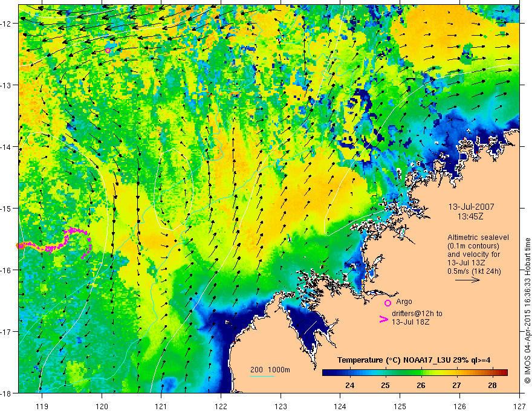The image size is (532, 411).
Task: Click the longitude label '120'
Action: [x=102, y=406]
